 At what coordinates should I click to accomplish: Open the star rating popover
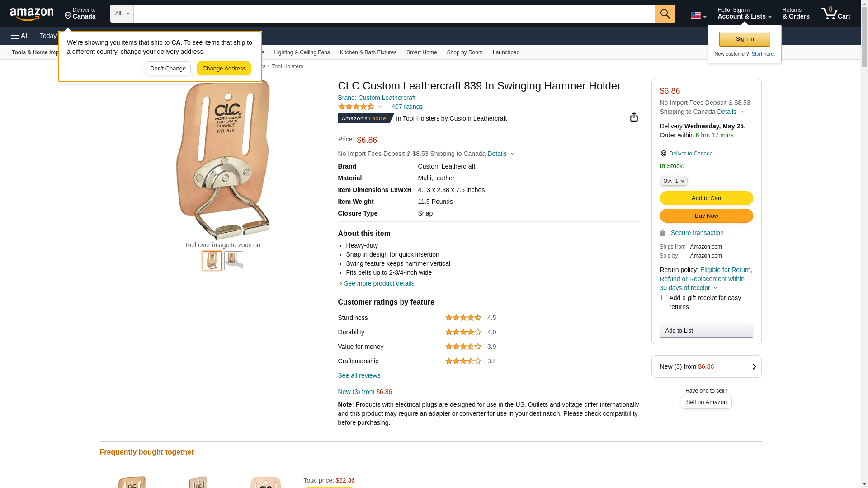pos(360,107)
